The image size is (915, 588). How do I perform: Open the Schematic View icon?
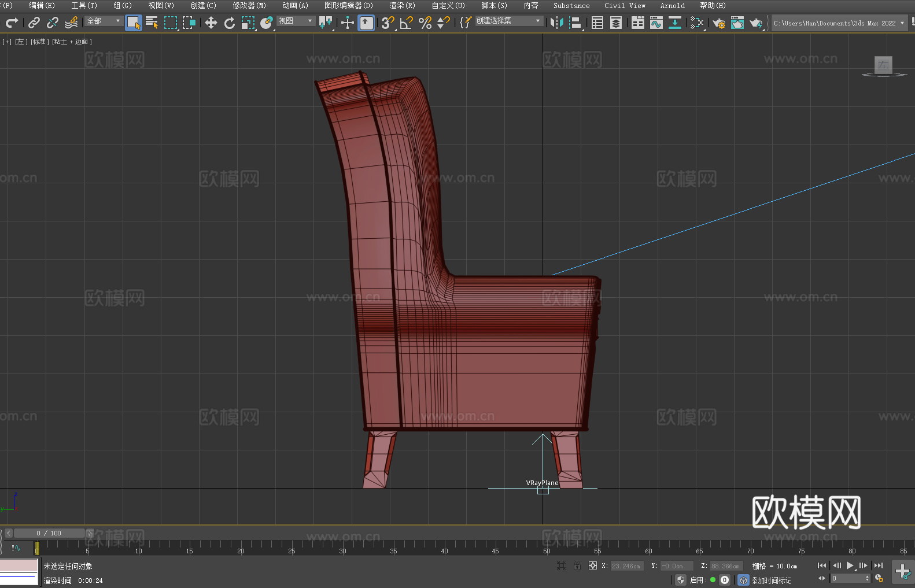[x=697, y=23]
